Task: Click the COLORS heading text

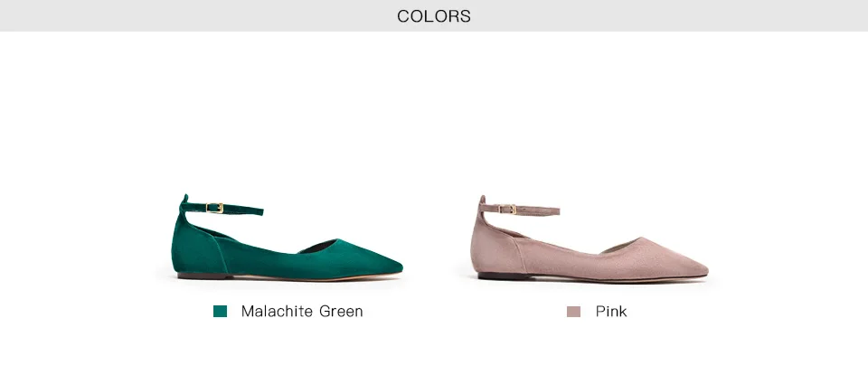Action: [x=434, y=16]
